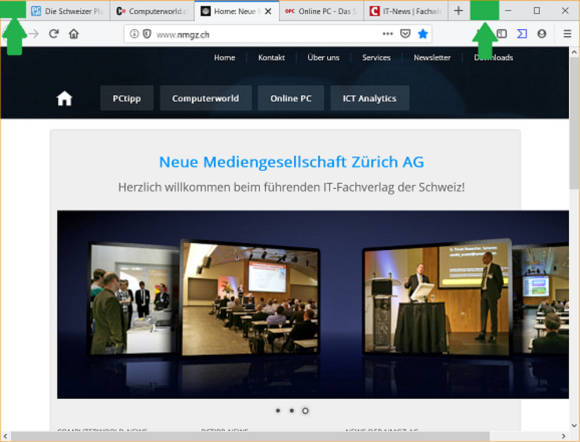Click the horizontal scrollbar thumb

[x=250, y=436]
